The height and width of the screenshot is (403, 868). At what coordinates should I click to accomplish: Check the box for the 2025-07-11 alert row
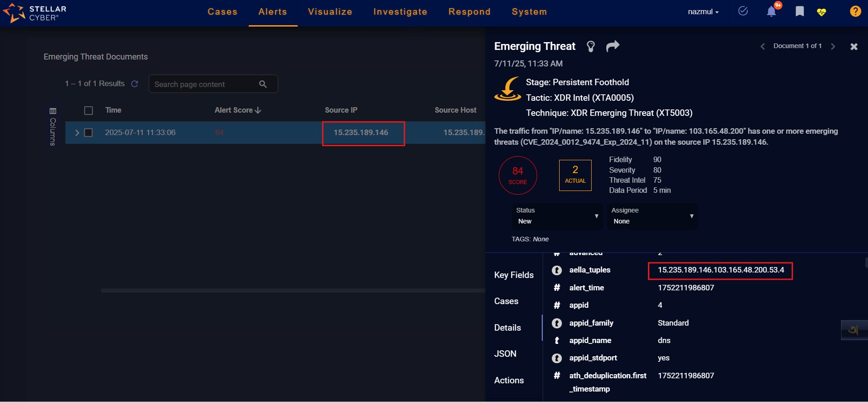click(x=89, y=133)
